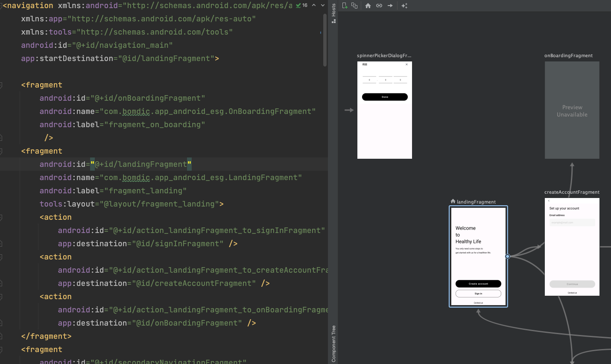Open the inspections widget showing 16 typos
The image size is (611, 364).
coord(302,5)
